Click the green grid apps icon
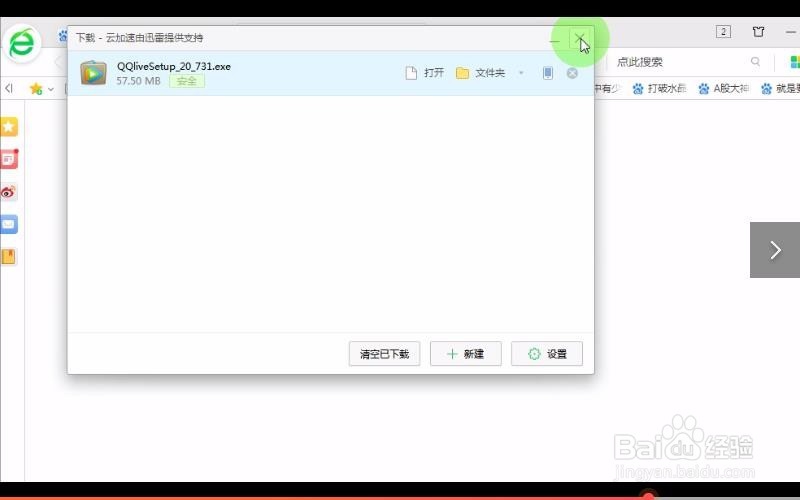The height and width of the screenshot is (500, 800). point(794,62)
